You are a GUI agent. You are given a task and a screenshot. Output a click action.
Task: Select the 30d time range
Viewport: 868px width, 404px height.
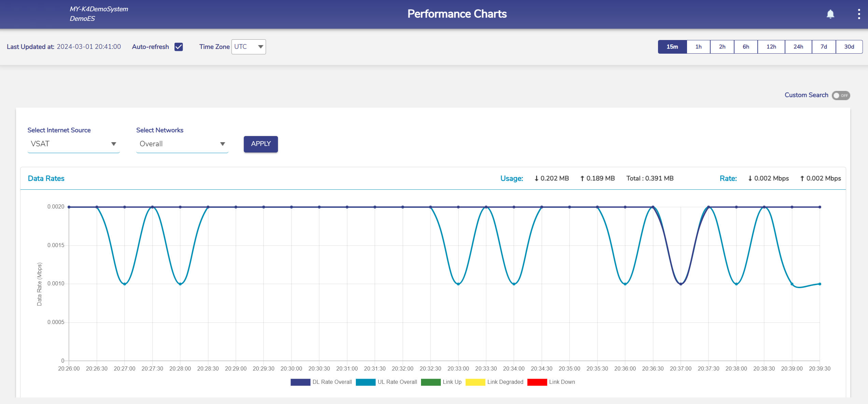pyautogui.click(x=849, y=47)
